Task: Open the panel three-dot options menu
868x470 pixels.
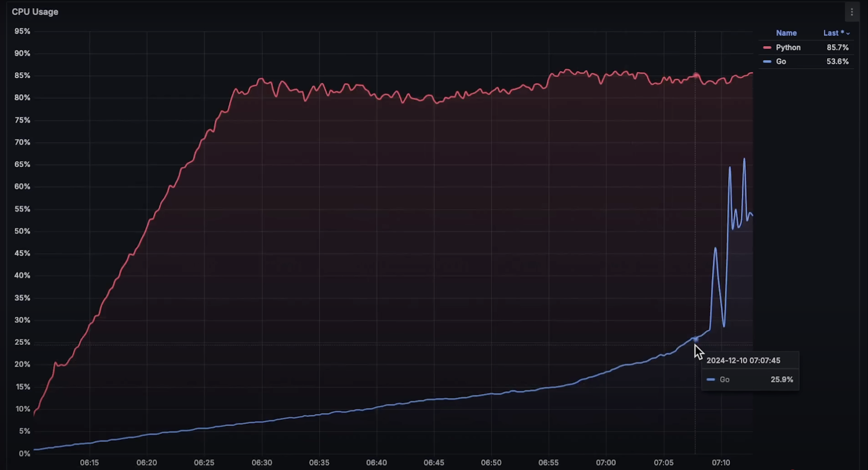Action: (851, 12)
